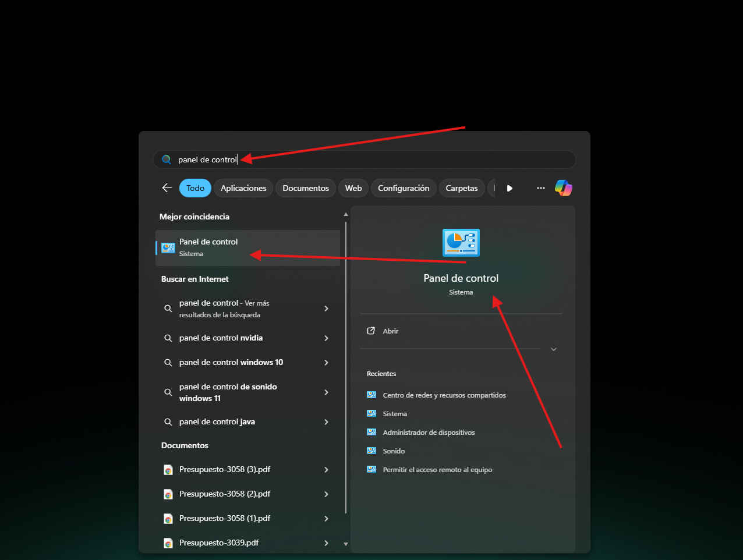Expand the chevron next to panel de control java

coord(326,422)
